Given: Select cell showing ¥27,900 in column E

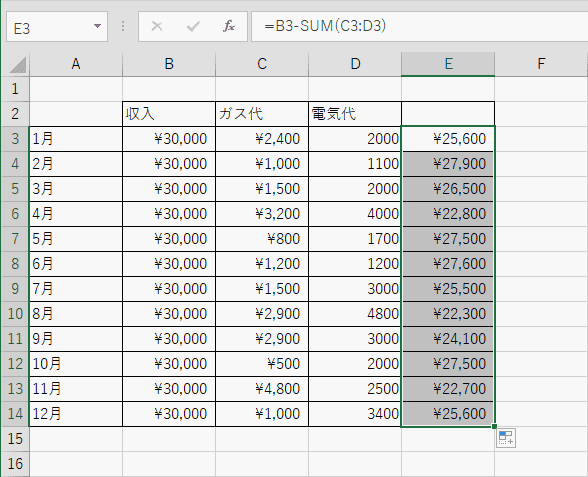Looking at the screenshot, I should [448, 164].
